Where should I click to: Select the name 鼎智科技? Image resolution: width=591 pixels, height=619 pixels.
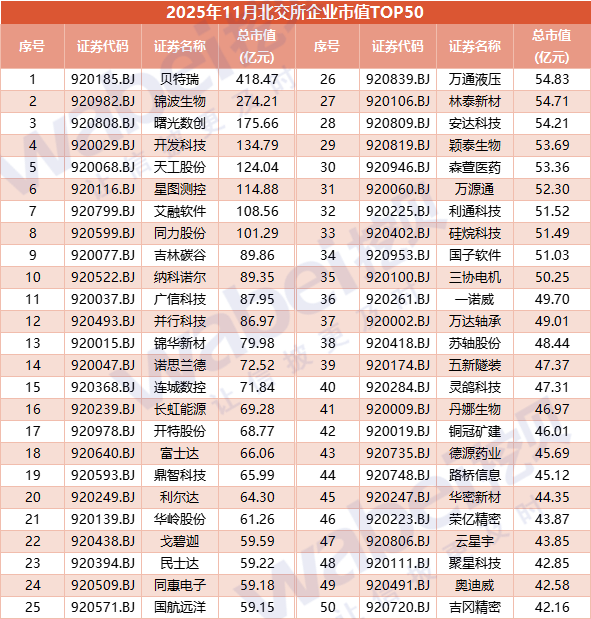180,476
